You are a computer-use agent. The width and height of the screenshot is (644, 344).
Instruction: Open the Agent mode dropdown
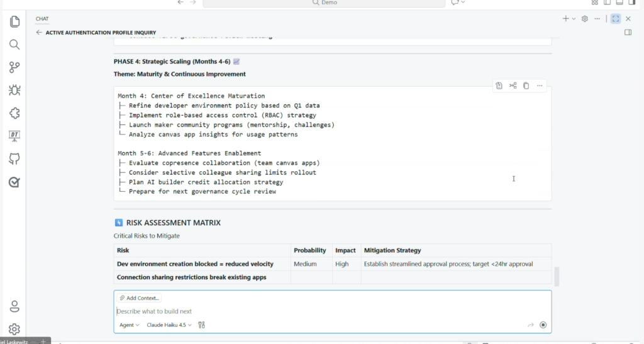click(129, 325)
